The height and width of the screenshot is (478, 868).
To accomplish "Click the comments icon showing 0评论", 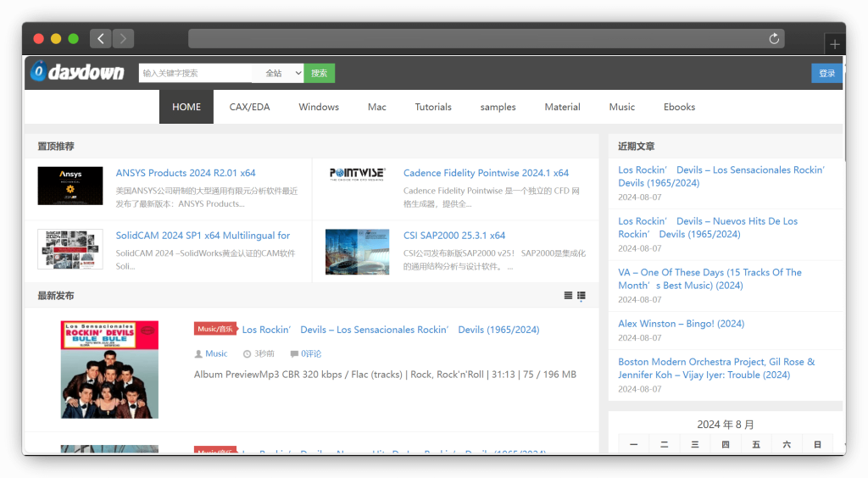I will click(294, 353).
